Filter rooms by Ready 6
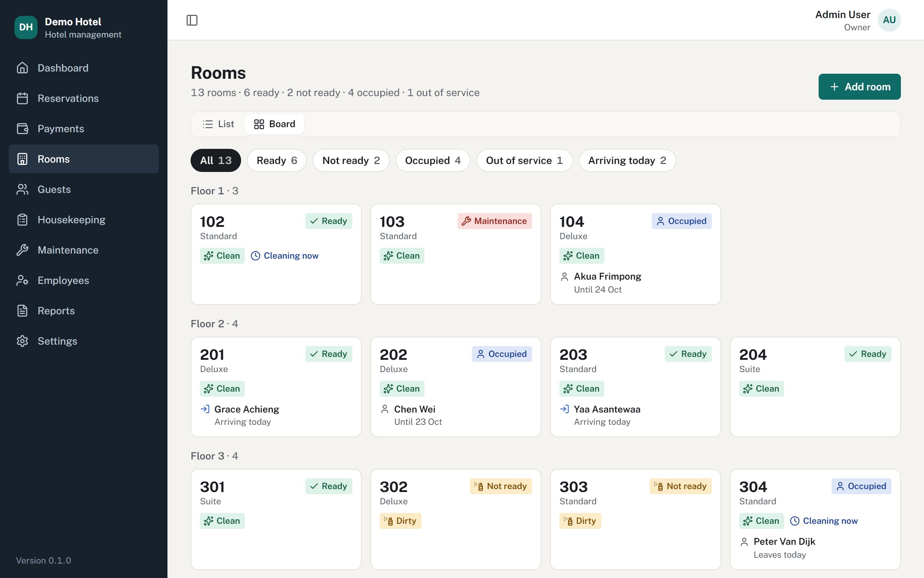Screen dimensions: 924x578 pos(277,160)
